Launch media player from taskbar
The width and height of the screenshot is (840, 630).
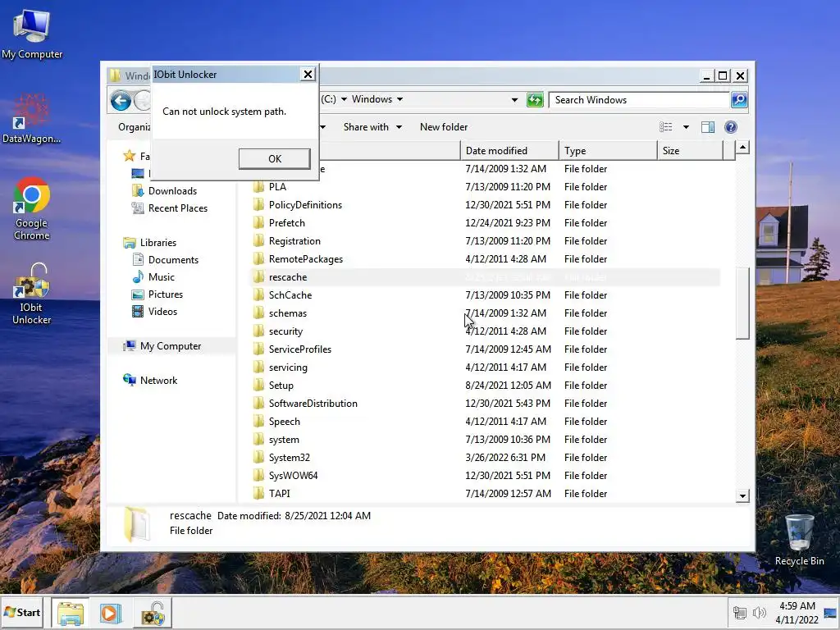[x=111, y=613]
